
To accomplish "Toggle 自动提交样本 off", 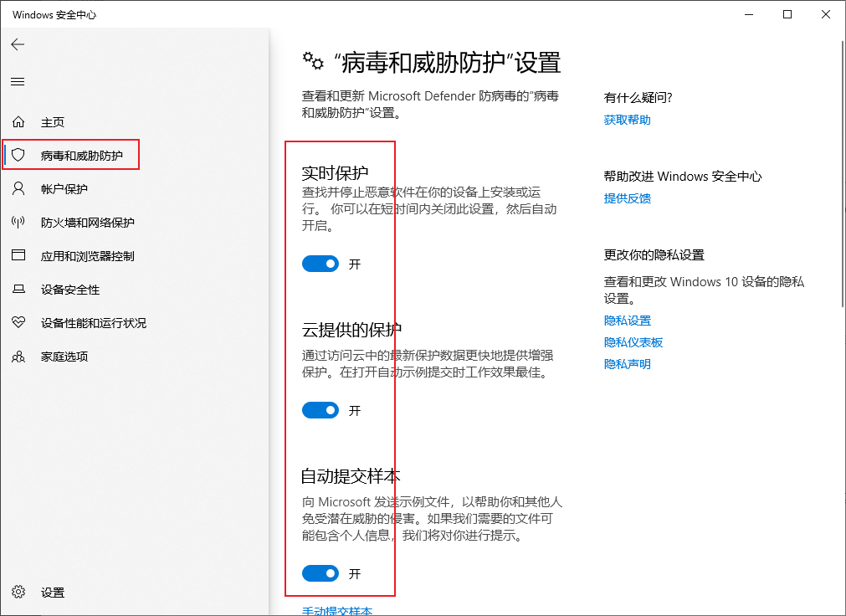I will pyautogui.click(x=320, y=573).
